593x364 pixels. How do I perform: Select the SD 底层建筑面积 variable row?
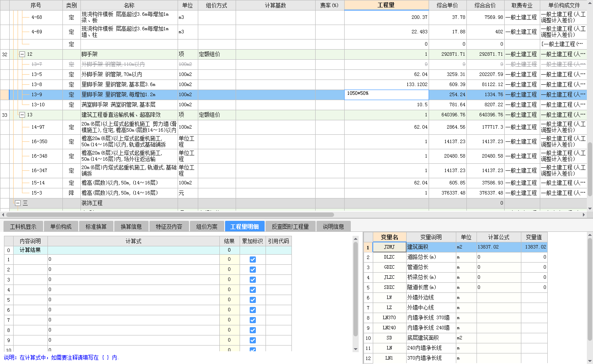coord(456,338)
